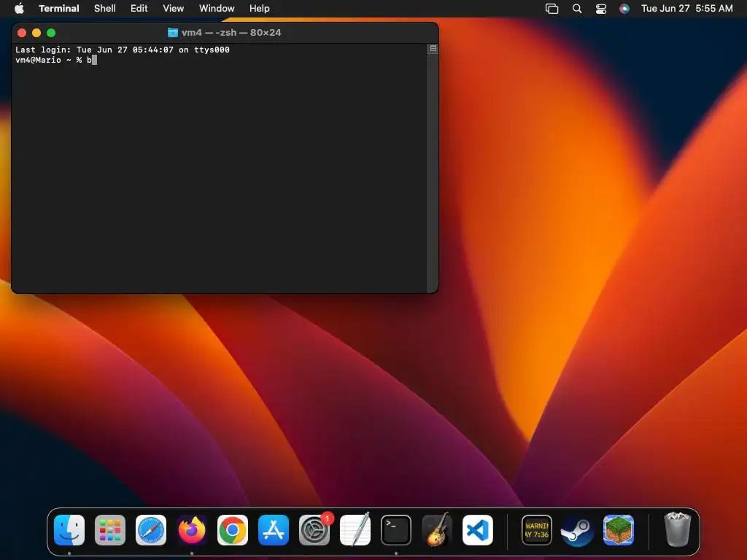
Task: Open Visual Studio Code in the Dock
Action: coord(478,529)
